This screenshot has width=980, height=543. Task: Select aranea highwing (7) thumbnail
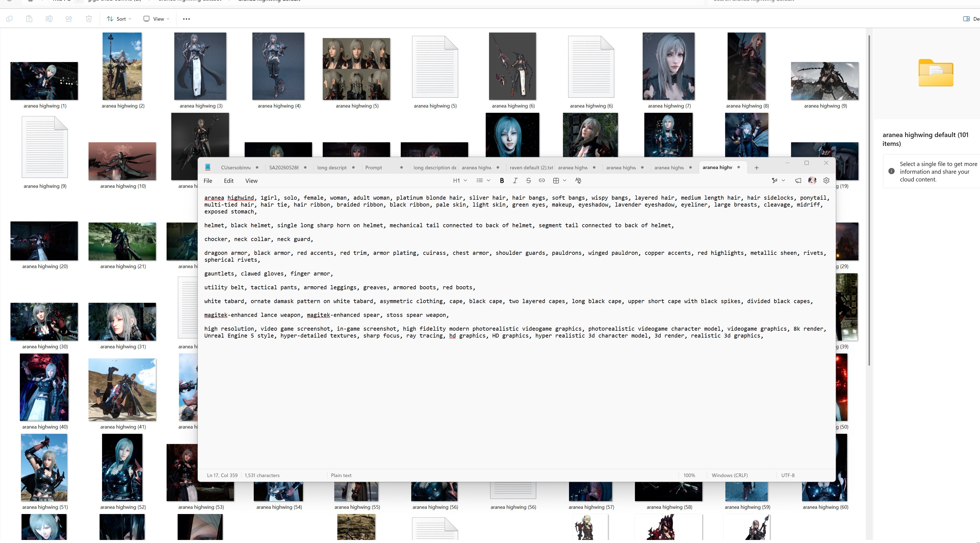(668, 66)
